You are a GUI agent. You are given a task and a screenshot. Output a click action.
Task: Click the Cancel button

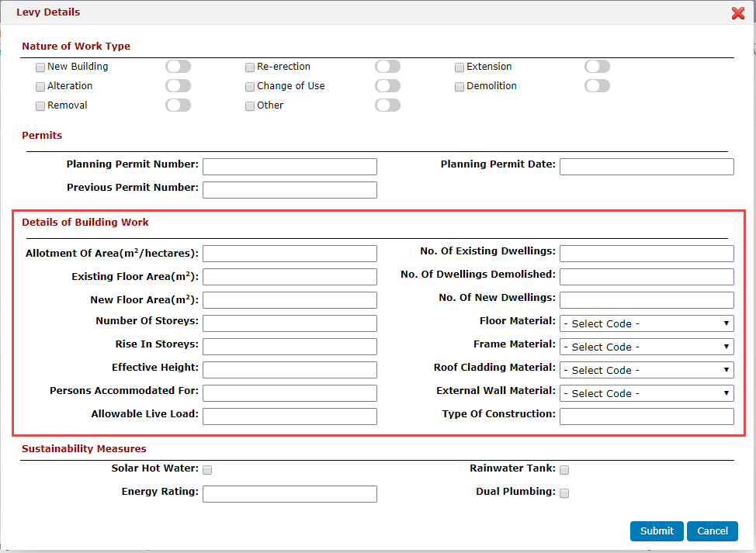point(712,531)
